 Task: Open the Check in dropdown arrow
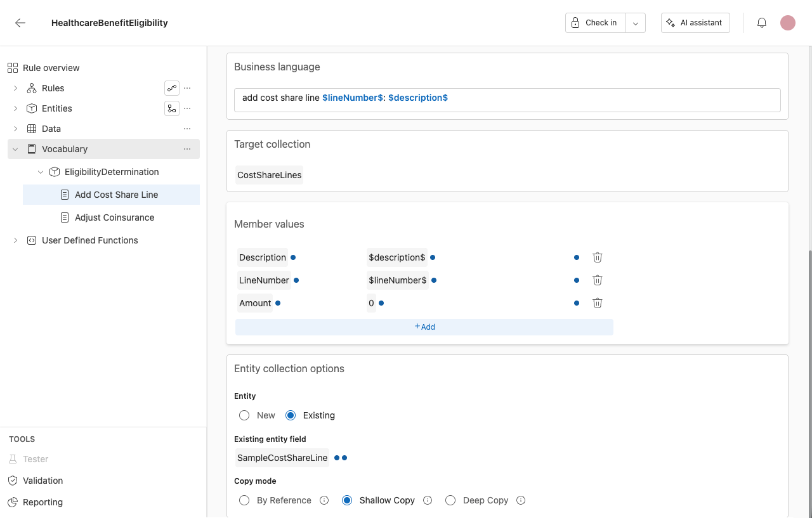(636, 23)
